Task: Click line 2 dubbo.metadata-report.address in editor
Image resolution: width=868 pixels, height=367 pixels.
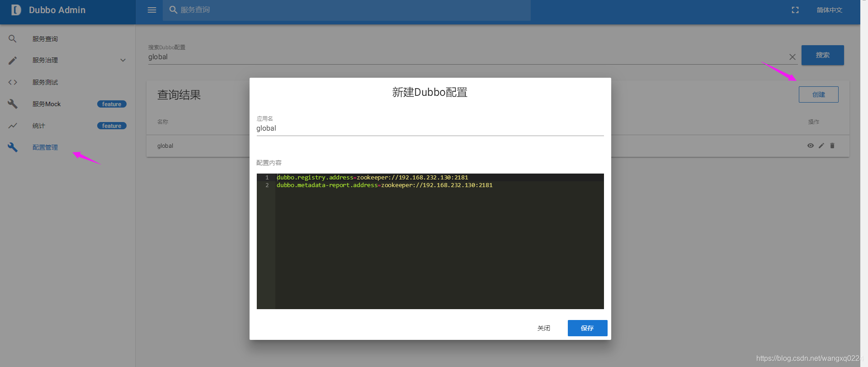Action: [384, 185]
